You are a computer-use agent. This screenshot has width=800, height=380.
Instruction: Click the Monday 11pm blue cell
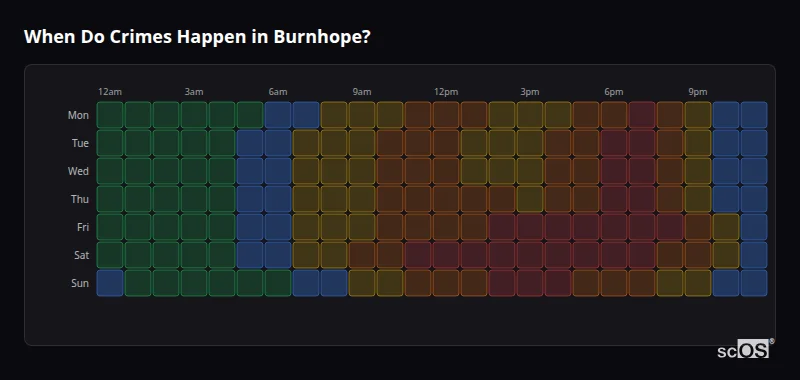point(754,115)
